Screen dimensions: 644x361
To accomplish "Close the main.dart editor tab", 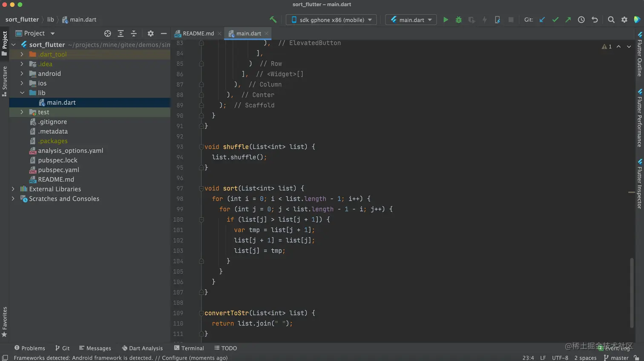I will 267,33.
